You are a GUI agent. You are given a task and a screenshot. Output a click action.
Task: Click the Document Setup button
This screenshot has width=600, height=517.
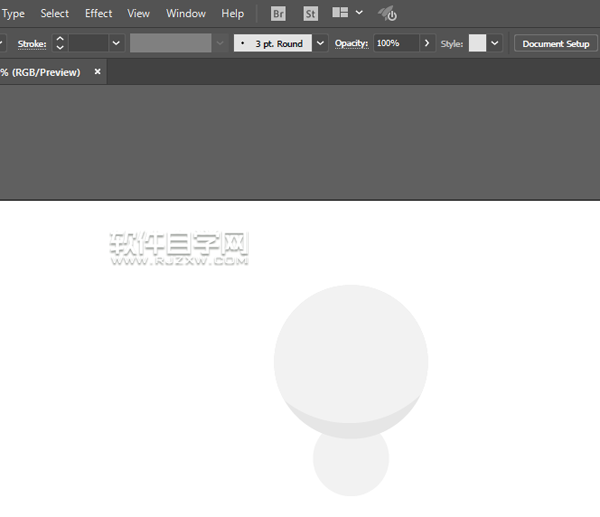click(x=556, y=44)
